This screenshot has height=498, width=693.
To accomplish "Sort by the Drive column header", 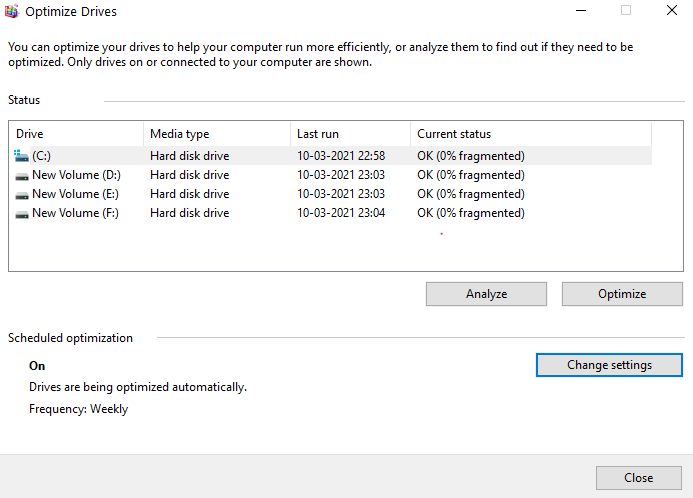I will point(76,134).
